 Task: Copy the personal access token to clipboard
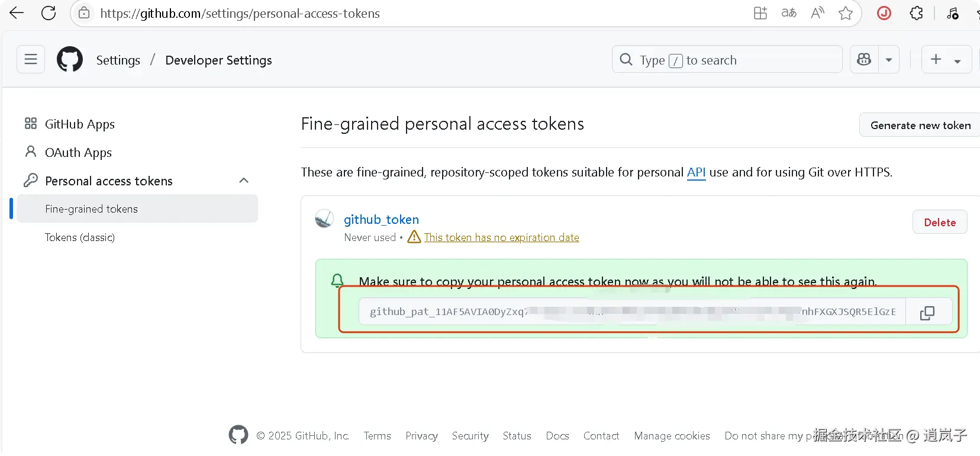tap(927, 313)
